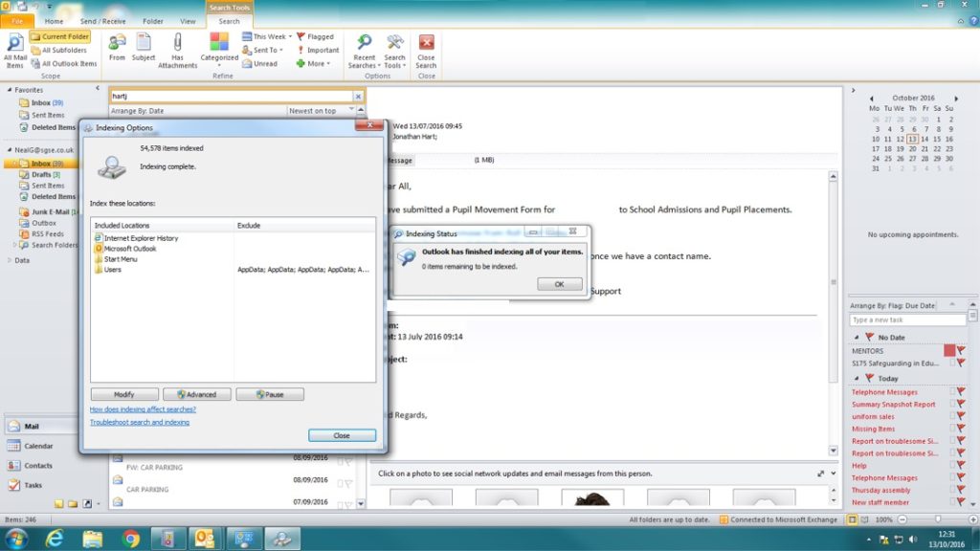
Task: Select Microsoft Outlook in included locations
Action: click(125, 249)
